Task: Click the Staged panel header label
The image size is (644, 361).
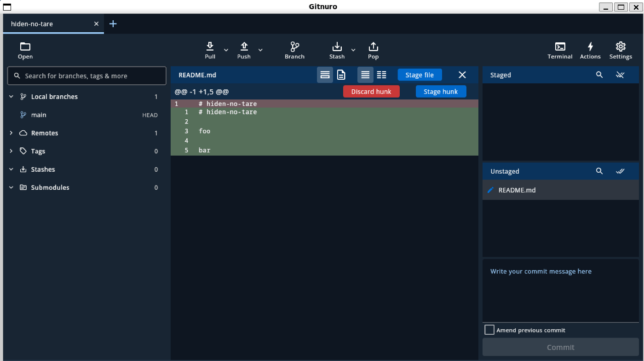Action: [500, 75]
